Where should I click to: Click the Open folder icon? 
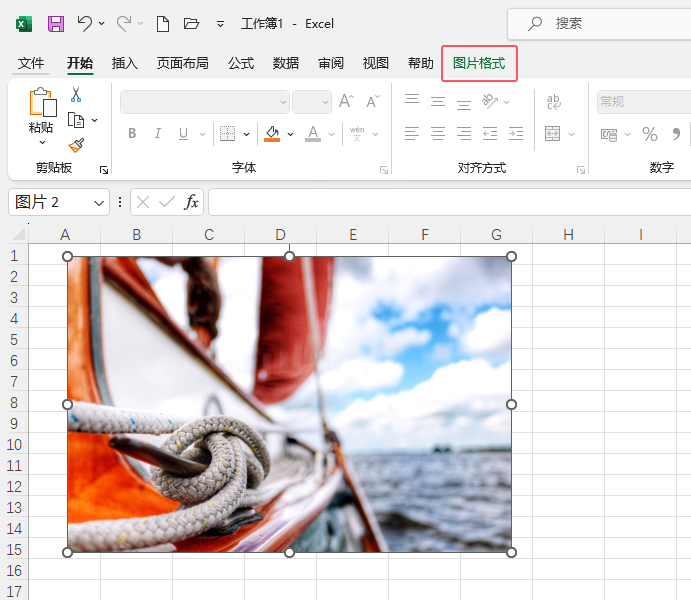(191, 23)
